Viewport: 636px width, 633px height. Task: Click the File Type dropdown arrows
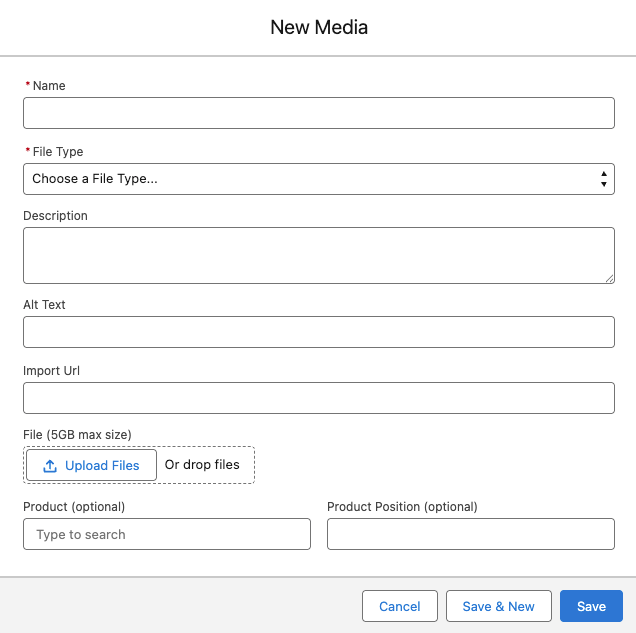[x=604, y=179]
